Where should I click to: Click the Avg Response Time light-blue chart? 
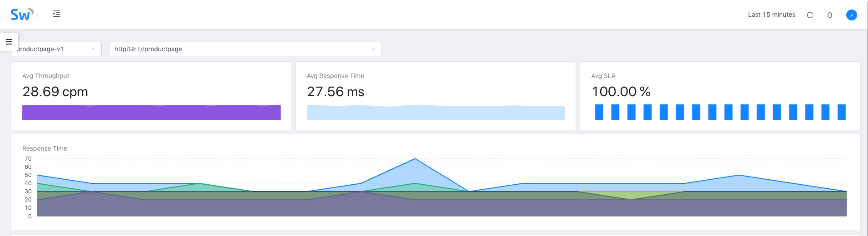coord(435,113)
